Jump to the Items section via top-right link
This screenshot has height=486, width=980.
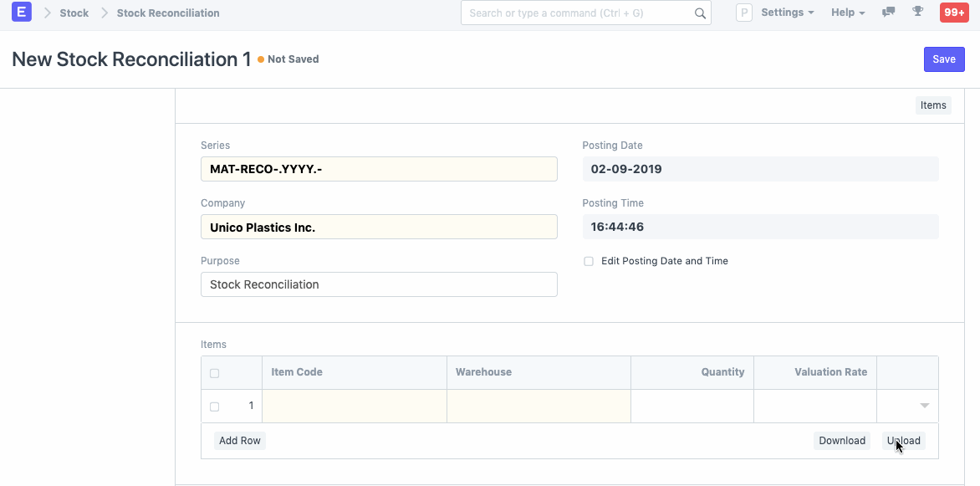pyautogui.click(x=932, y=105)
